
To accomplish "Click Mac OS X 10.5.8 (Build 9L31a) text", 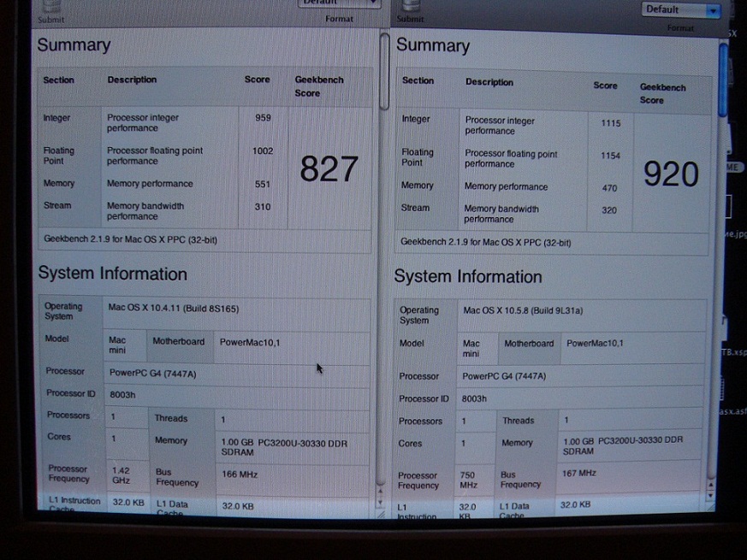I will [523, 311].
